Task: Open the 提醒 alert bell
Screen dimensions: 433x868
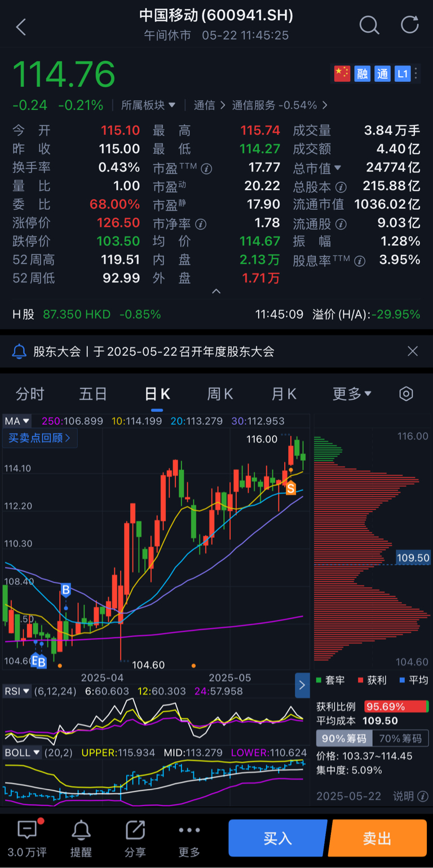Action: (81, 830)
